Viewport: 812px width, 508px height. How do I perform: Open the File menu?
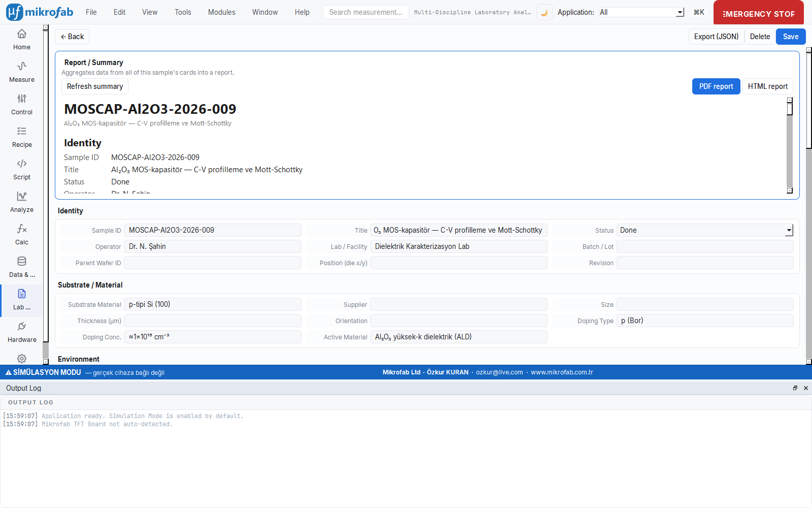coord(91,12)
